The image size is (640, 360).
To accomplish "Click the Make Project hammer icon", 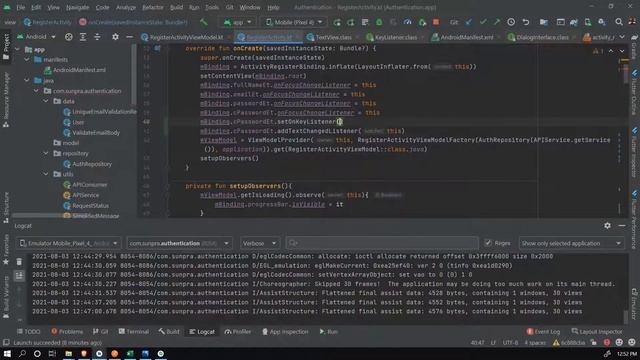I will (x=203, y=22).
